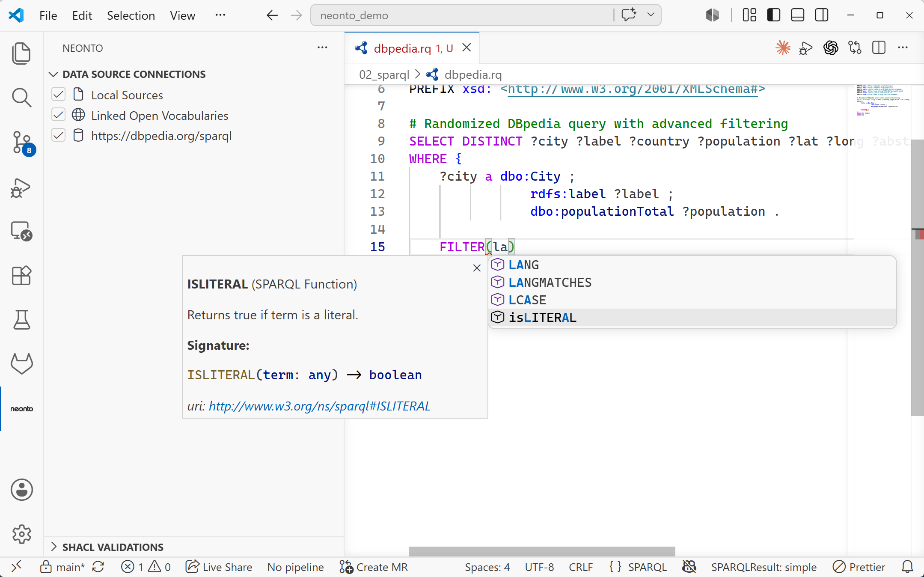Open the hidden menus ellipsis in menu bar
This screenshot has width=924, height=577.
click(220, 15)
